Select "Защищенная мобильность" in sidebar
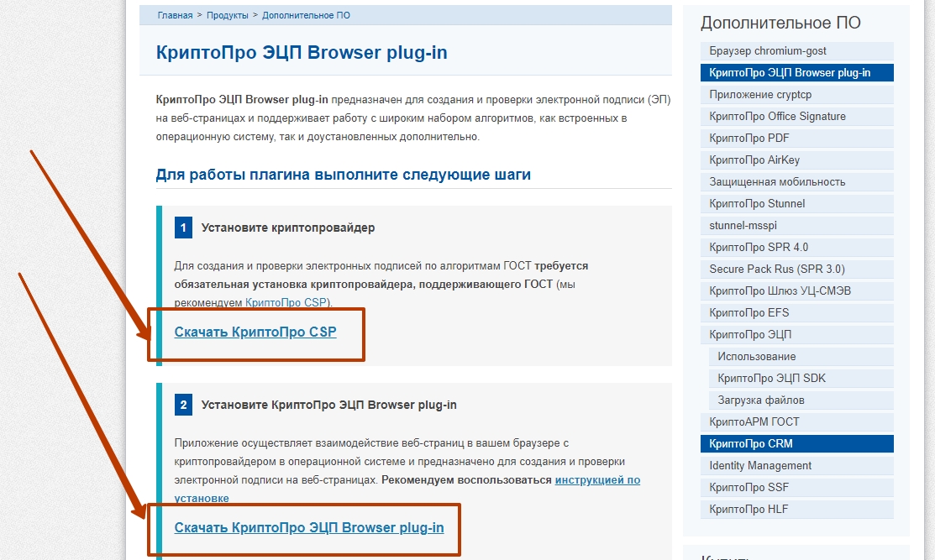 776,182
